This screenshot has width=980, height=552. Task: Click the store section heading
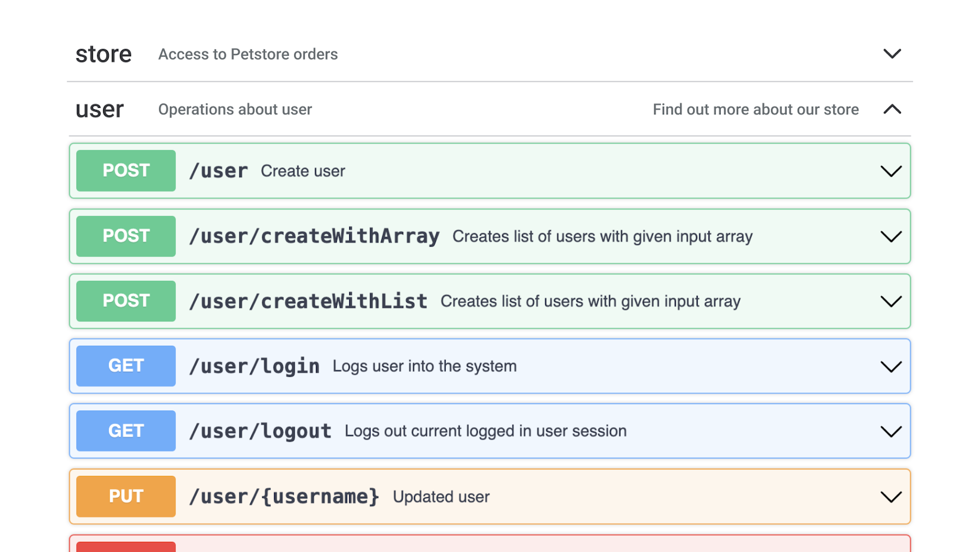tap(104, 54)
